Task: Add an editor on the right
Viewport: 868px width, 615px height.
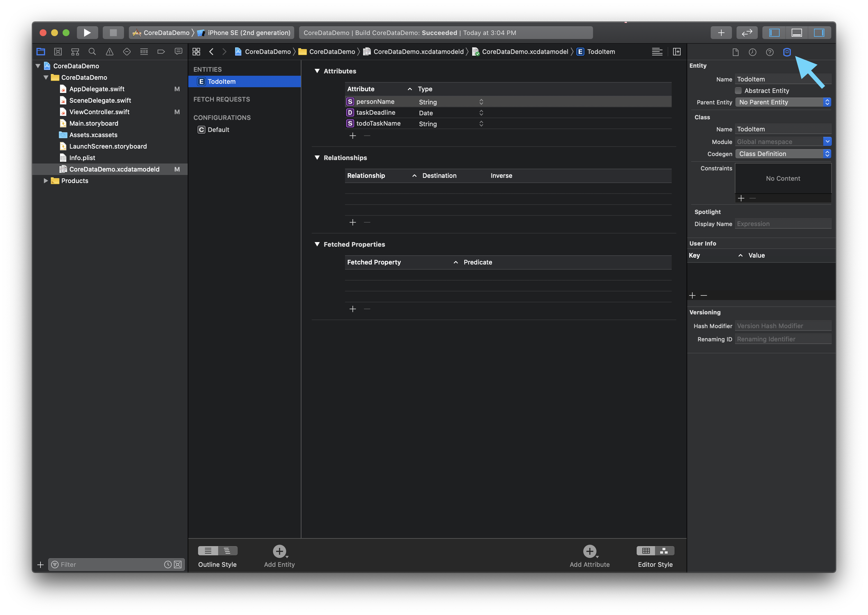Action: 677,52
